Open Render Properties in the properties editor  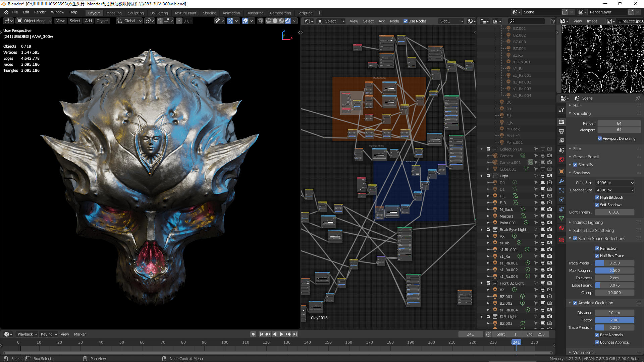pyautogui.click(x=561, y=122)
